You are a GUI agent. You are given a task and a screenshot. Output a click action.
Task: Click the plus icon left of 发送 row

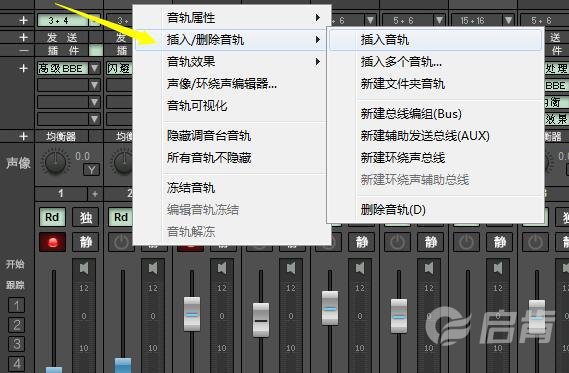[24, 37]
